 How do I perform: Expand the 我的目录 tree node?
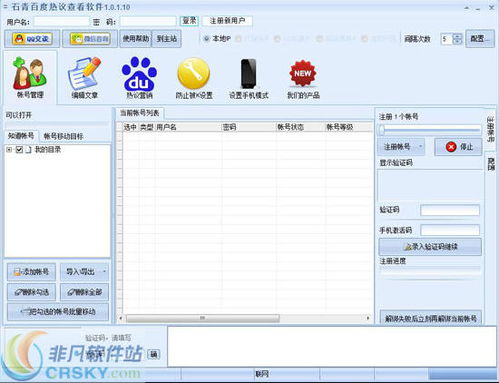pyautogui.click(x=9, y=150)
